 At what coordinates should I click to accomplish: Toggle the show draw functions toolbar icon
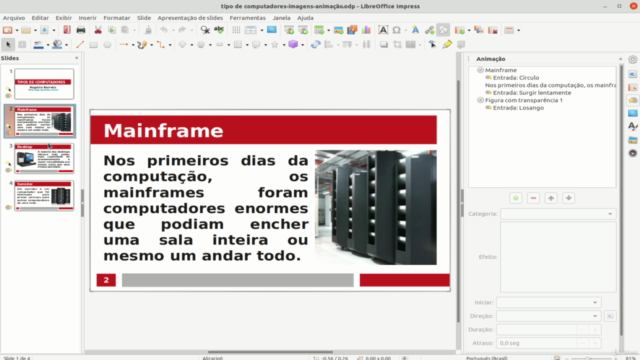tap(443, 30)
